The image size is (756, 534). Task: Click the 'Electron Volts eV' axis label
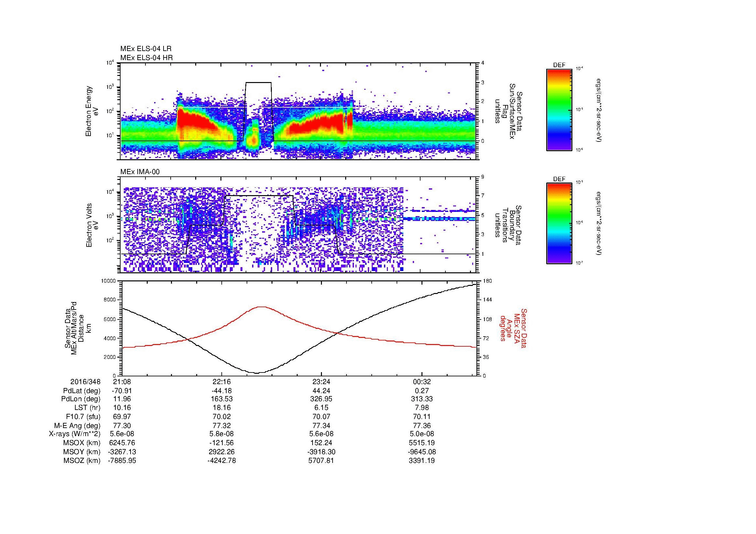click(92, 225)
